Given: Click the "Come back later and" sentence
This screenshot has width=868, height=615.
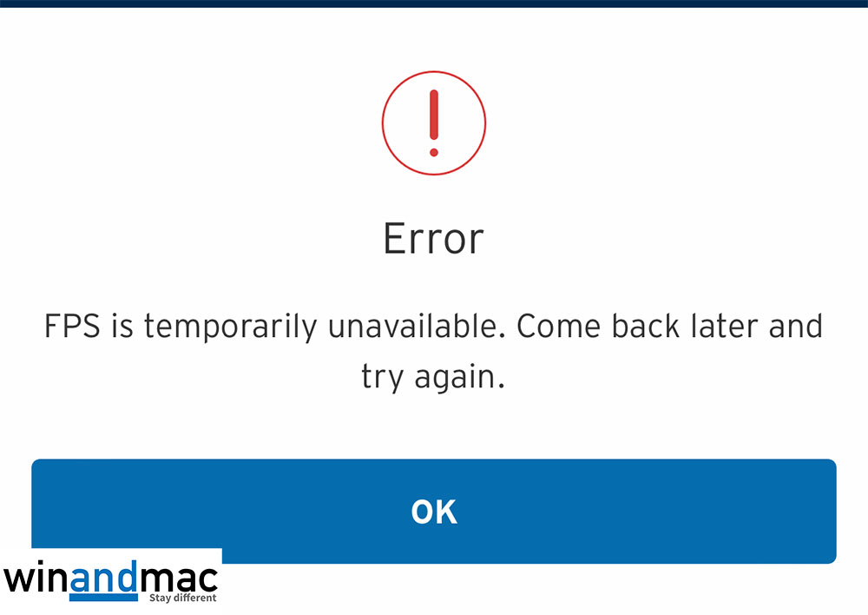Looking at the screenshot, I should coord(670,326).
